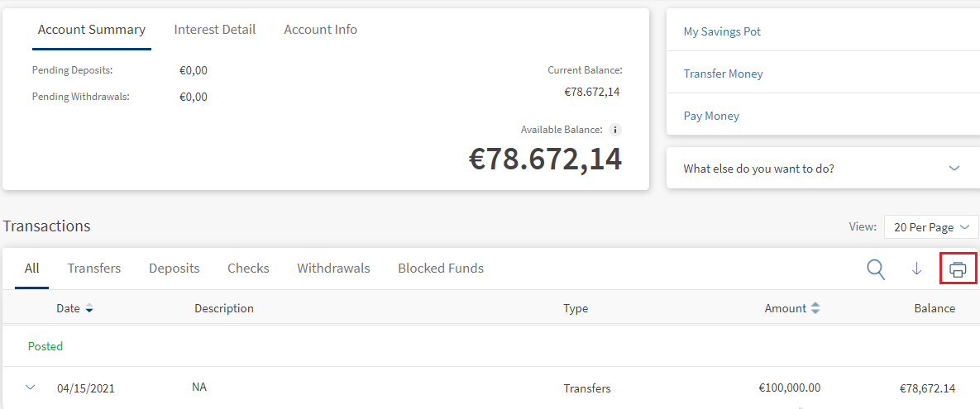
Task: Expand "What else do you want to do?"
Action: point(954,169)
